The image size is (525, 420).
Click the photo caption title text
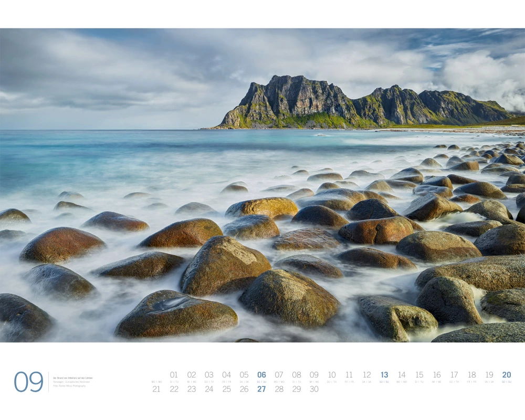click(x=73, y=378)
